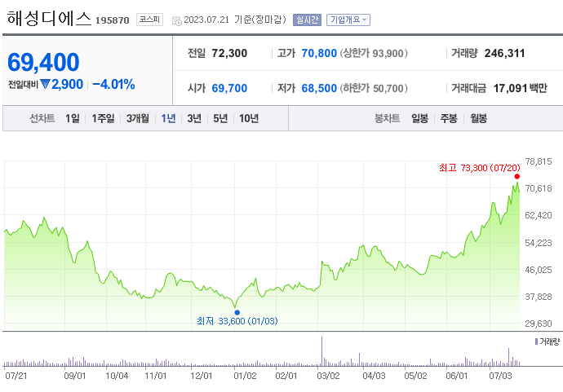Select the 3개월 line chart tab

pyautogui.click(x=138, y=118)
